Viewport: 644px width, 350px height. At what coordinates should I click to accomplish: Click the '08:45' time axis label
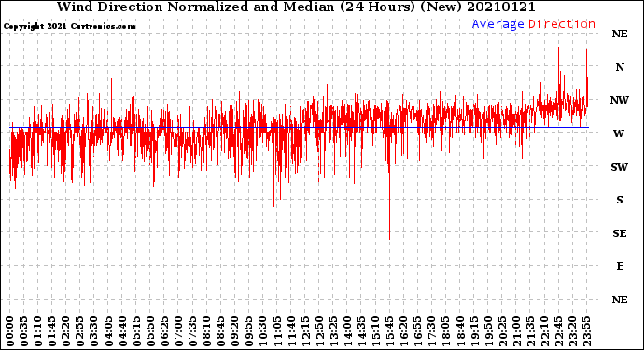(220, 332)
